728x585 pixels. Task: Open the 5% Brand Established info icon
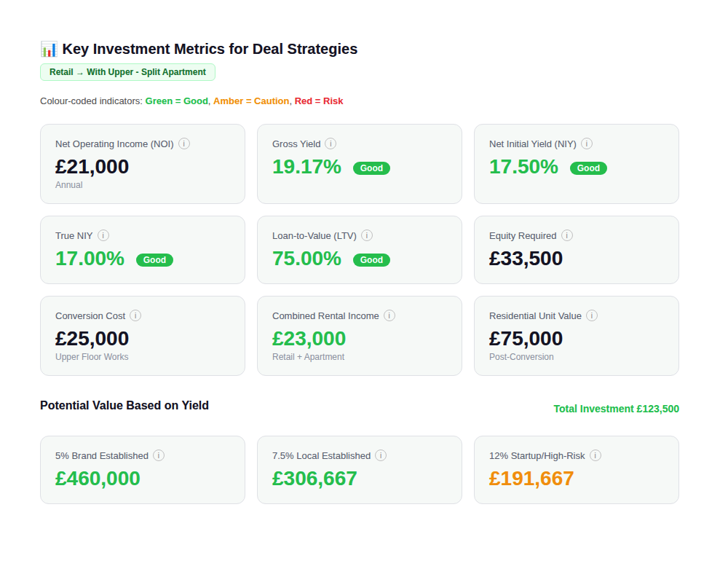[159, 455]
